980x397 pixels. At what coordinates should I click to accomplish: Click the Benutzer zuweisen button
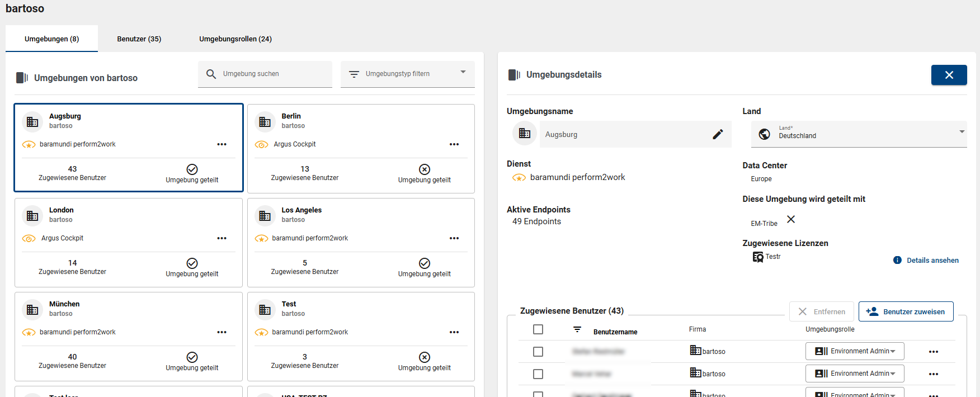906,311
